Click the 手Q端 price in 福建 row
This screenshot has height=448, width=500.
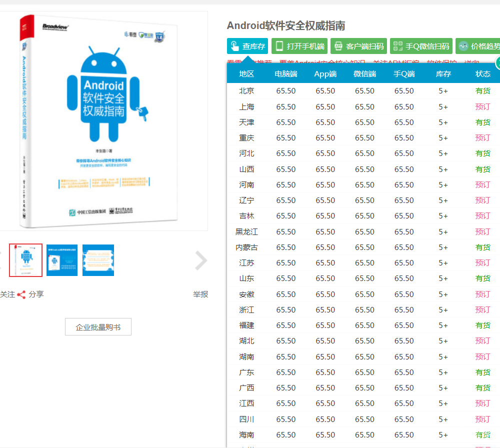[404, 325]
